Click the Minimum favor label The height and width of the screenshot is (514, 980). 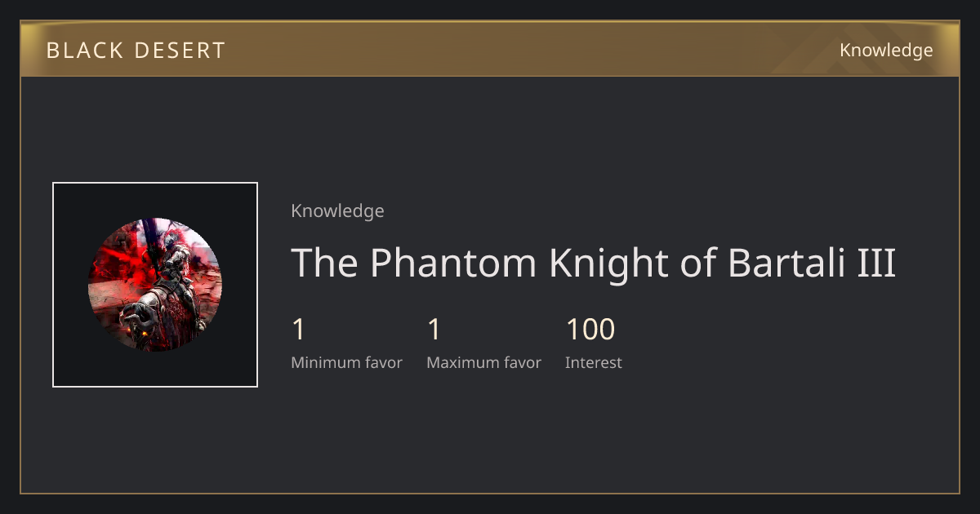tap(346, 363)
